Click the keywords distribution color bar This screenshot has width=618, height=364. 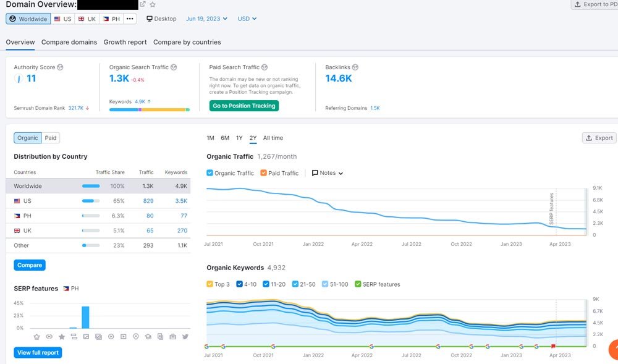[x=149, y=109]
